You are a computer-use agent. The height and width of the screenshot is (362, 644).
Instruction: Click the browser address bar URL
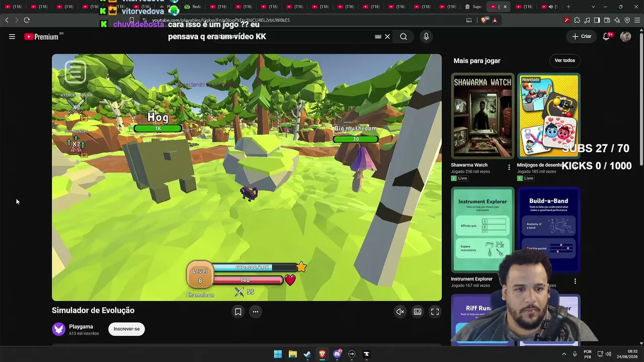[221, 20]
